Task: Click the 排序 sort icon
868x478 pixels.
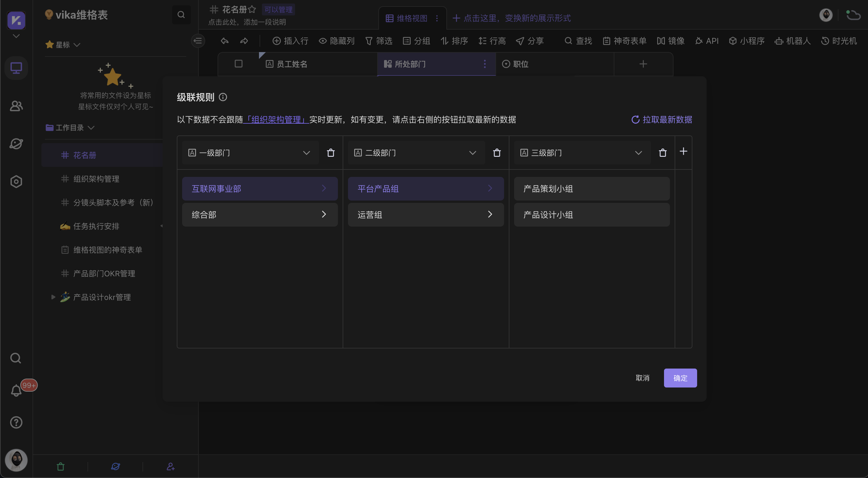Action: point(454,41)
